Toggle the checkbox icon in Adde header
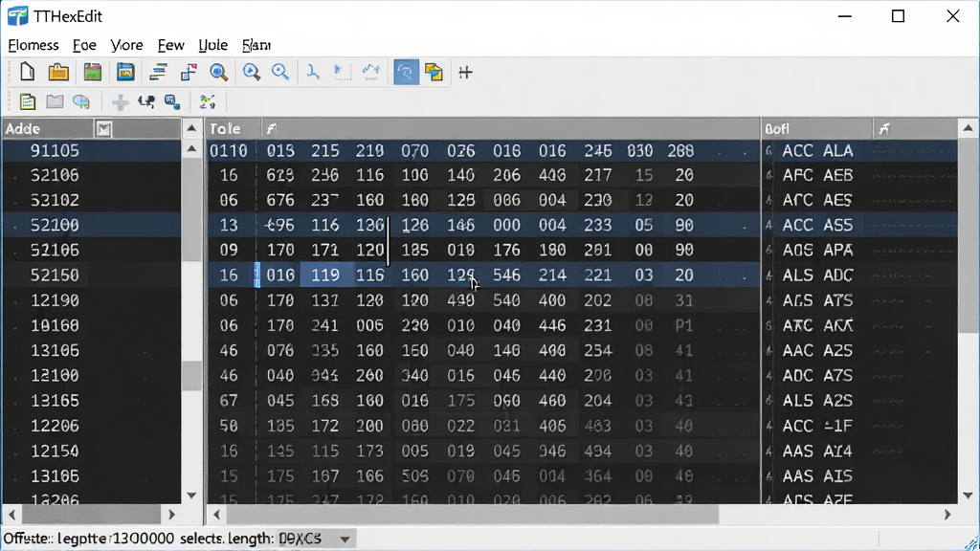Image resolution: width=980 pixels, height=551 pixels. (x=103, y=129)
